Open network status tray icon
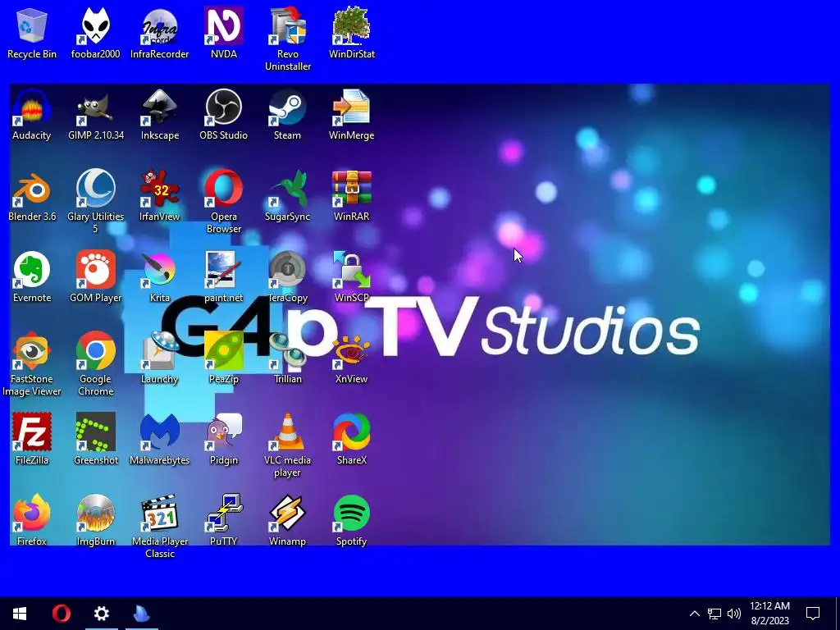 pyautogui.click(x=714, y=614)
